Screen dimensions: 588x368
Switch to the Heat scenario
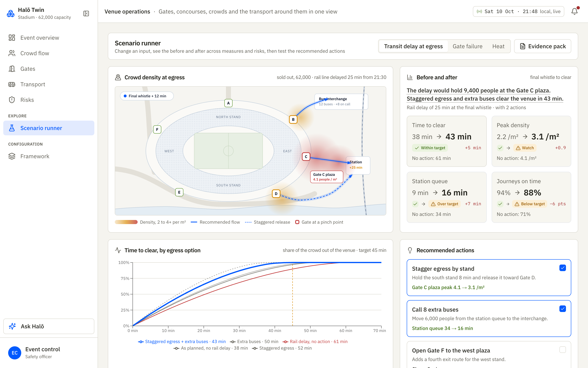point(498,46)
